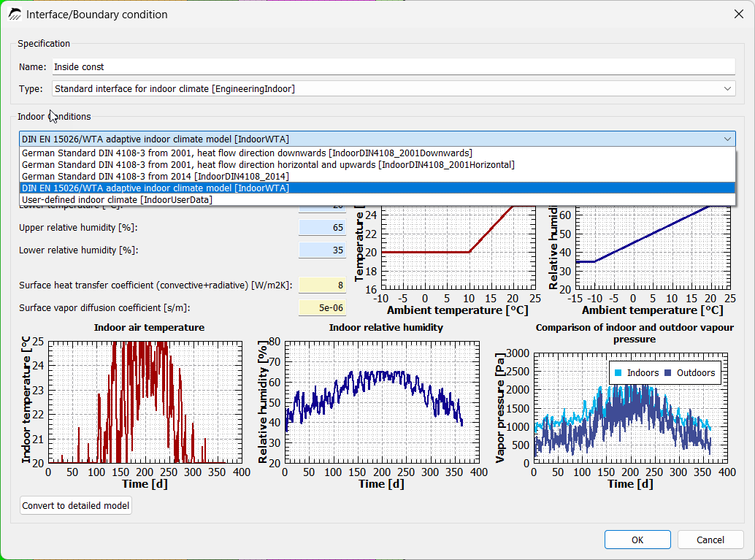Screen dimensions: 755x560
Task: Click the Indoors legend color swatch
Action: (x=618, y=372)
